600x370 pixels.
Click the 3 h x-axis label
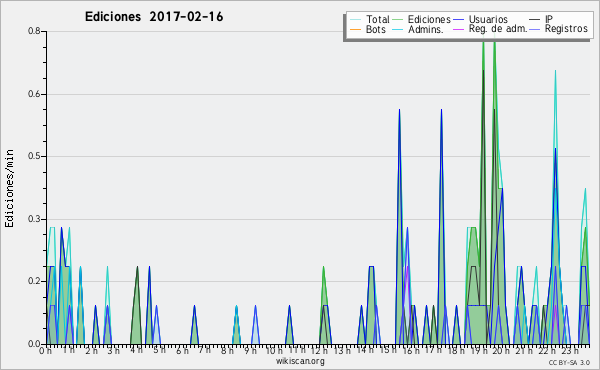(113, 351)
